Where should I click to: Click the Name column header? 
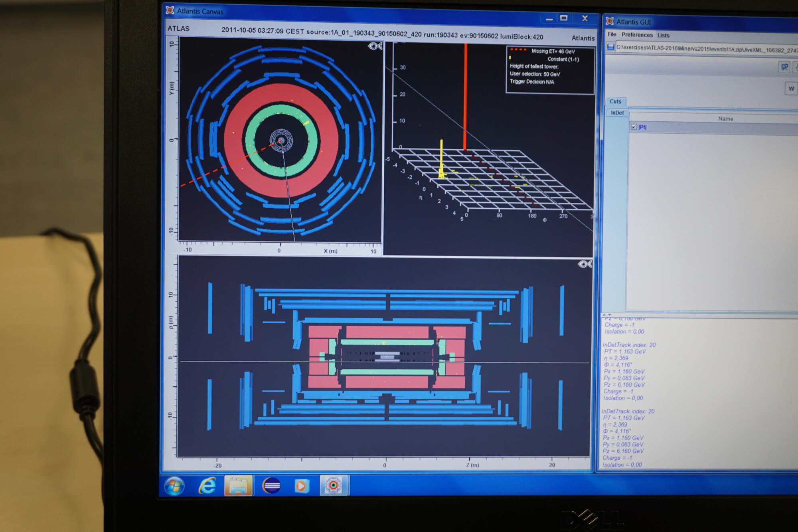tap(725, 119)
